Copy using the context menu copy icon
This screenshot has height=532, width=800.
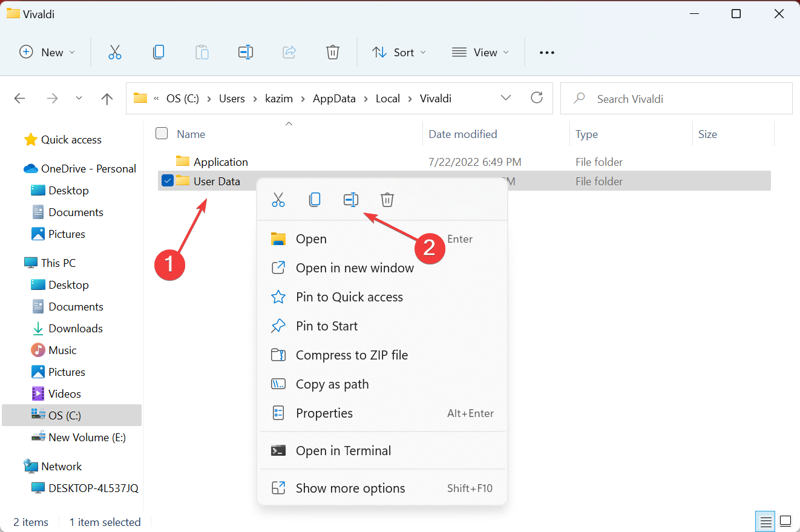[315, 200]
